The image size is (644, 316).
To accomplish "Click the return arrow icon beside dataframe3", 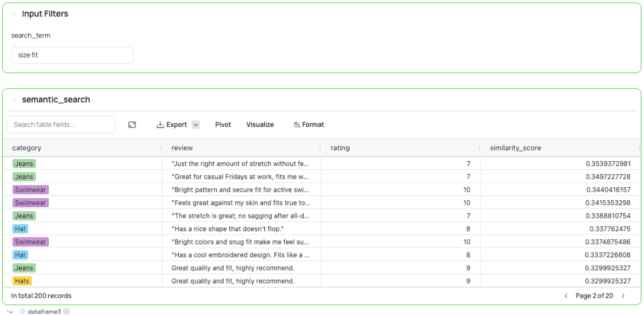I will coord(10,311).
